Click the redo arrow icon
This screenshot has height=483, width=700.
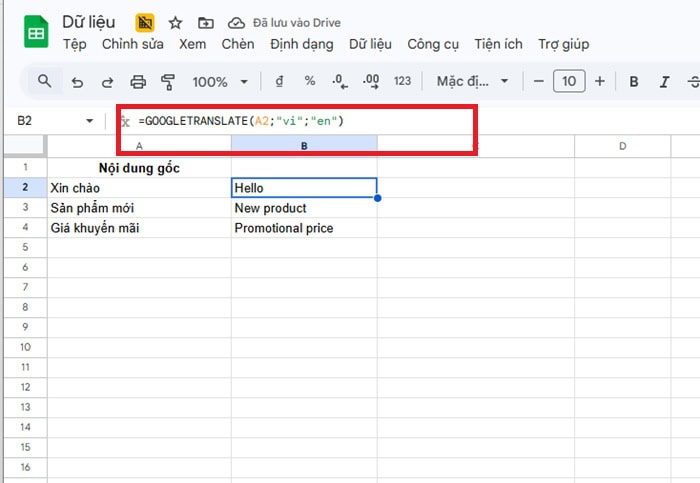point(107,82)
